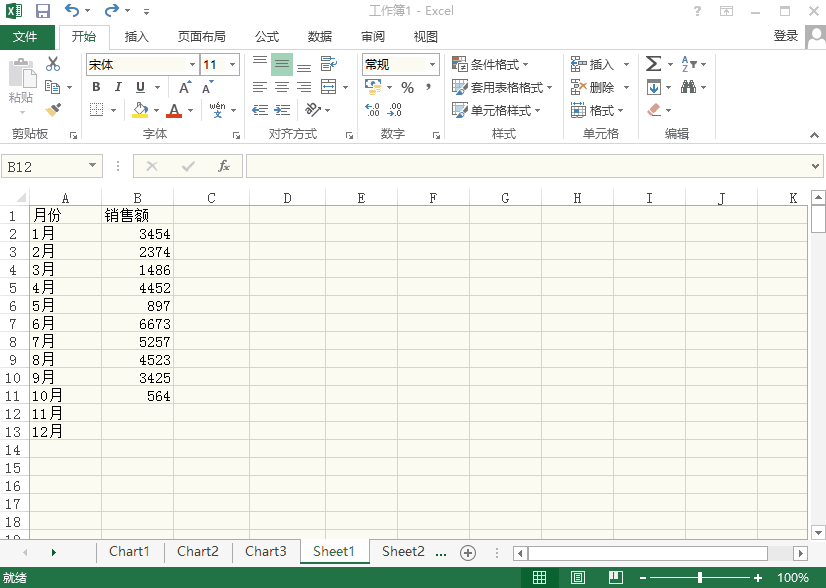Viewport: 826px width, 588px height.
Task: Open the font name dropdown showing 宋体
Action: (193, 65)
